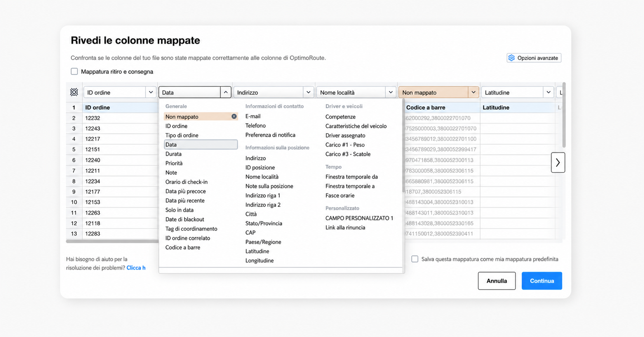Select Fasce orarie option
This screenshot has height=337, width=644.
click(x=340, y=195)
